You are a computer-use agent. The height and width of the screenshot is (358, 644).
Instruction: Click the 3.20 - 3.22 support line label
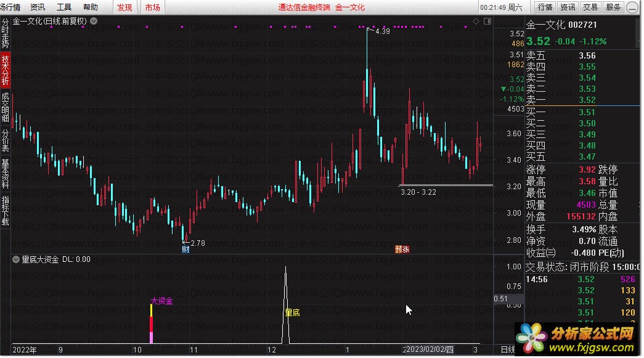[418, 192]
